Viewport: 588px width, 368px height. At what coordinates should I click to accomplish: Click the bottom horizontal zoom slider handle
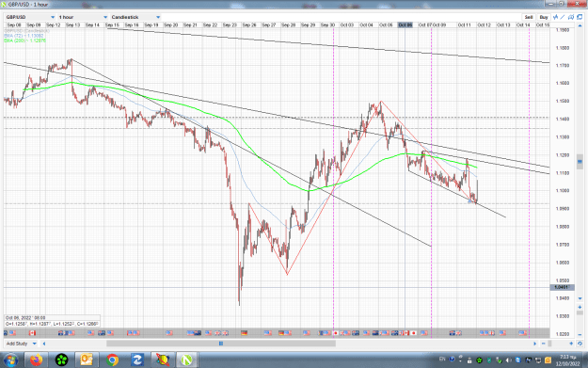click(x=549, y=344)
